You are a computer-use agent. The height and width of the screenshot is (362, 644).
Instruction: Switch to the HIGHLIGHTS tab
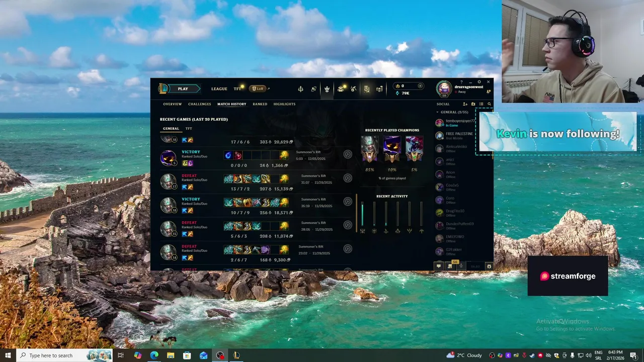tap(284, 104)
